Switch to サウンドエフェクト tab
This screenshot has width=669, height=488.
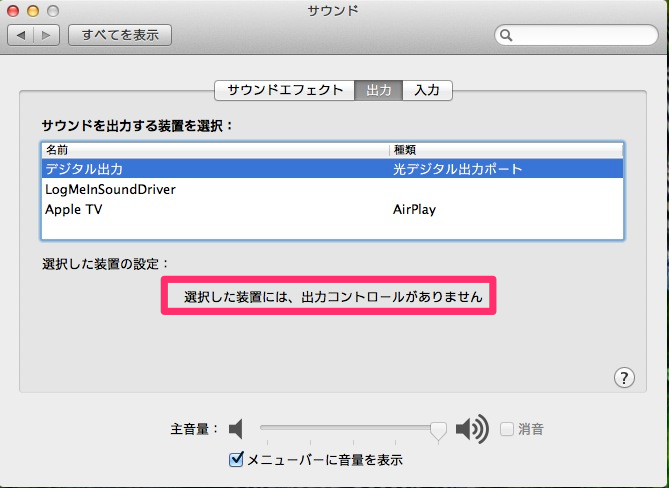tap(285, 90)
